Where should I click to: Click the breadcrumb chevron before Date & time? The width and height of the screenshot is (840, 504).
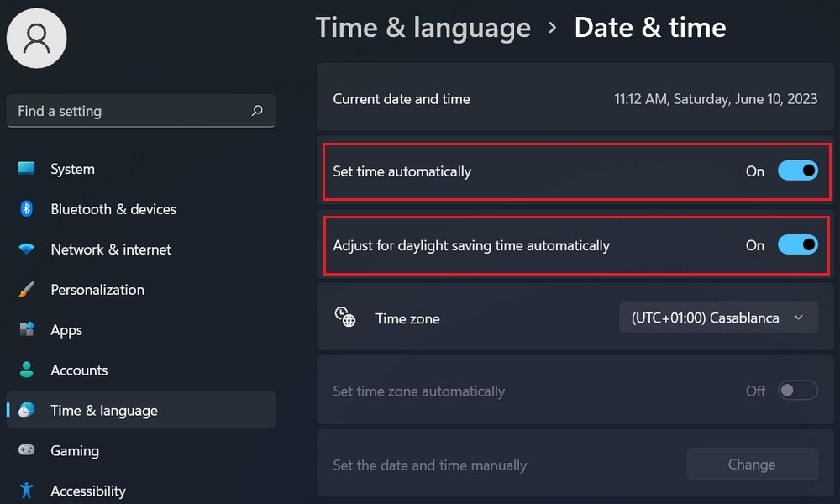(552, 28)
